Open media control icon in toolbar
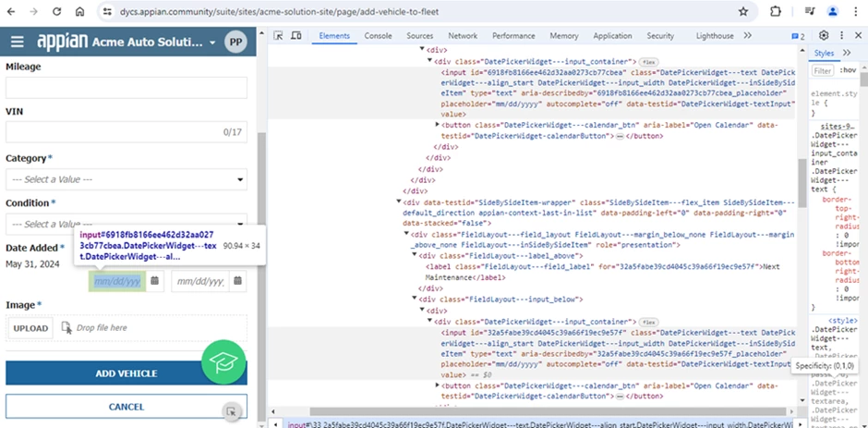Image resolution: width=868 pixels, height=428 pixels. coord(809,12)
